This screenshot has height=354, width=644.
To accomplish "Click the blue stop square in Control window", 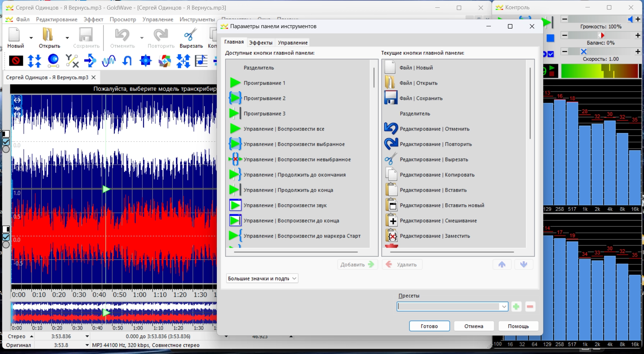I will coord(550,38).
